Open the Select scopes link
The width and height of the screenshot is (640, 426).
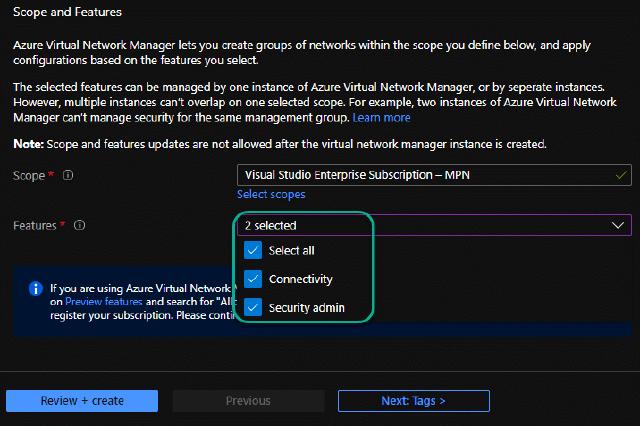(271, 194)
